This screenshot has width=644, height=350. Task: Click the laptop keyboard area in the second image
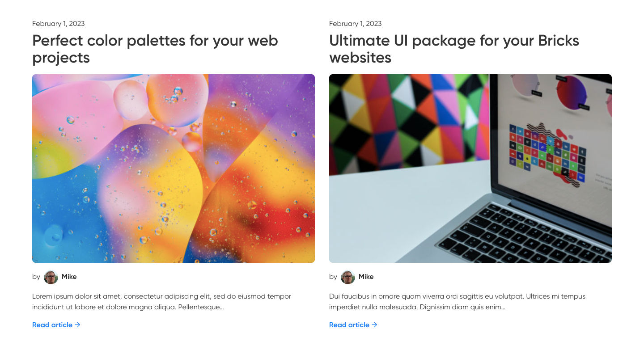pos(523,235)
